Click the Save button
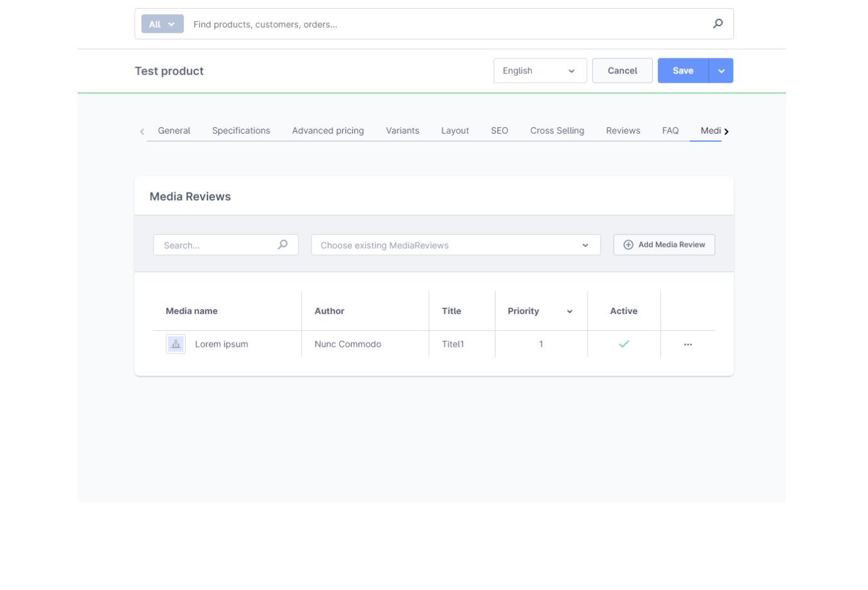The image size is (868, 590). (x=683, y=71)
